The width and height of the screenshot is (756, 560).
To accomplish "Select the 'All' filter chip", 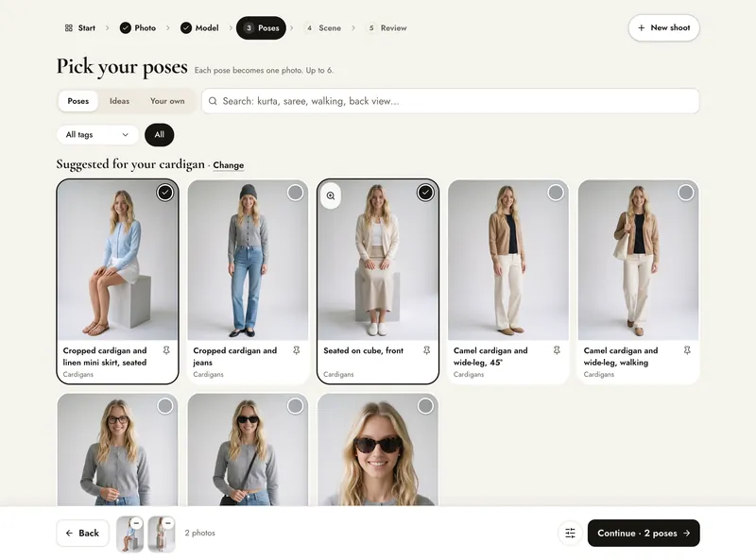I will pos(159,135).
